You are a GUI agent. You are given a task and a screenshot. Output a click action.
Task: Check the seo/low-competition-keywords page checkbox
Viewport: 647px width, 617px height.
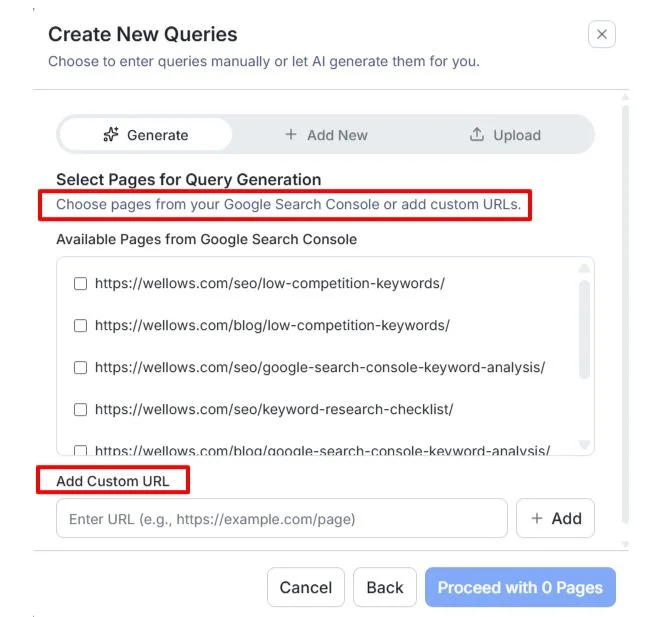pyautogui.click(x=81, y=284)
